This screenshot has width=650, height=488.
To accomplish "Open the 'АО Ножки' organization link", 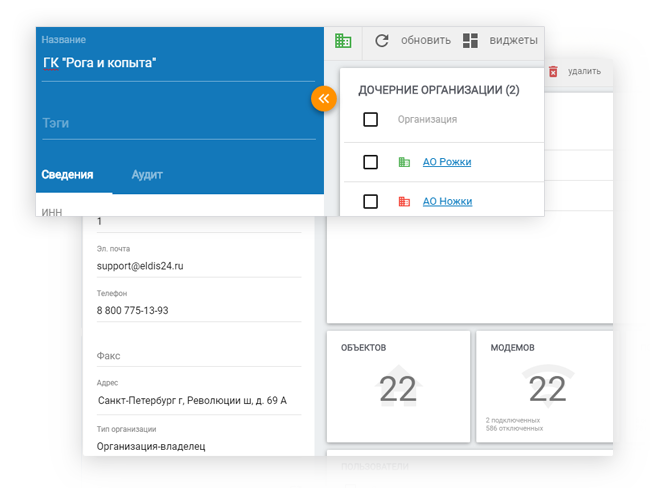I will (447, 202).
